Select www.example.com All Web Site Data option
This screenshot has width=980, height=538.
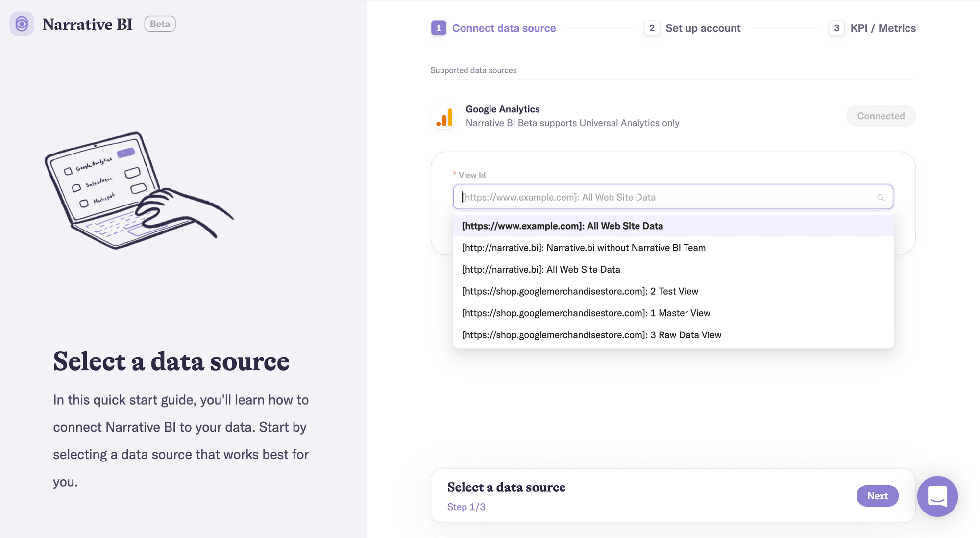(x=562, y=226)
